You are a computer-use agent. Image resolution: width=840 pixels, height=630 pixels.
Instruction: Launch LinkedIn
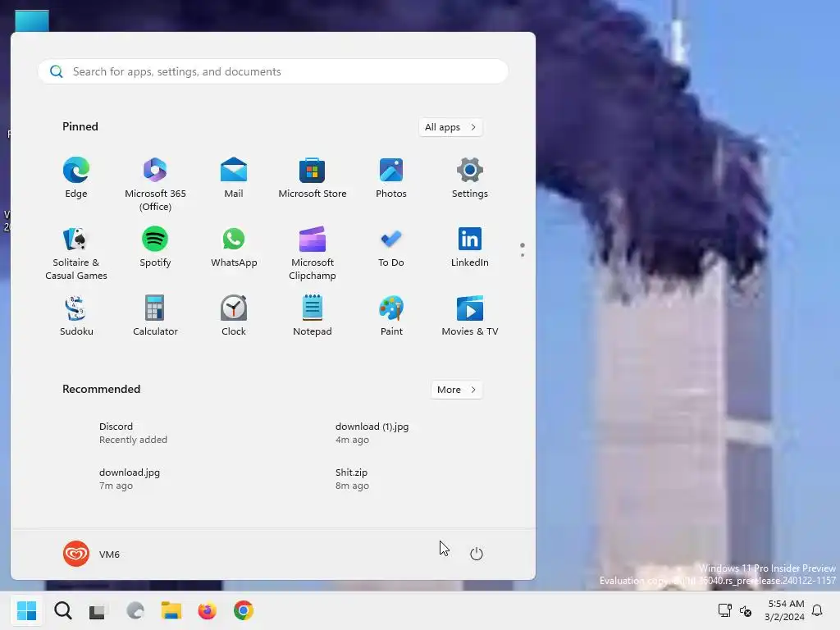pos(470,248)
